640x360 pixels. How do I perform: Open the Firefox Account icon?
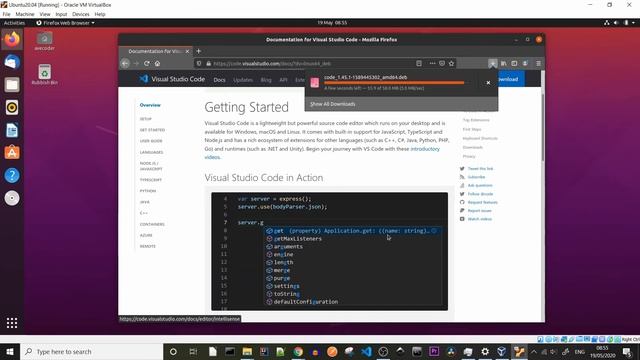525,63
